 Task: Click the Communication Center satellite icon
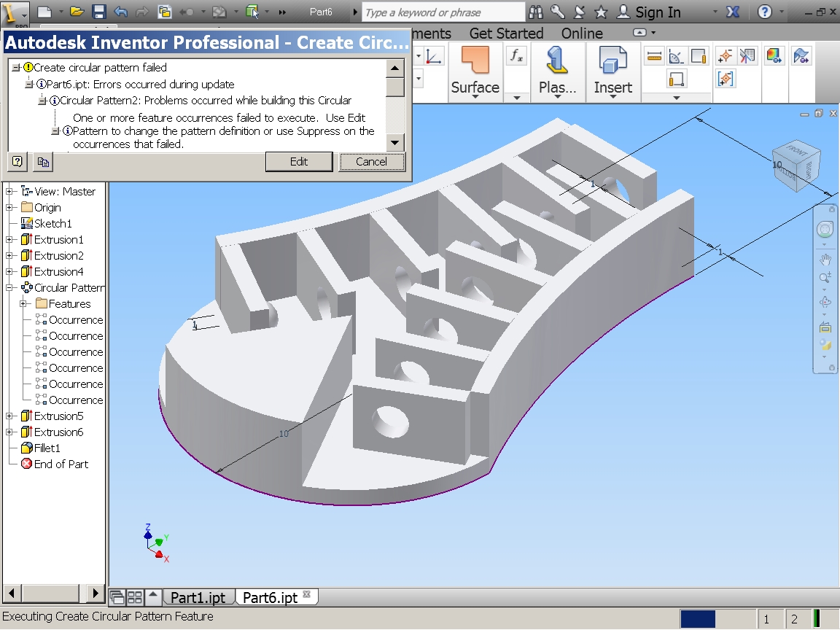(579, 12)
